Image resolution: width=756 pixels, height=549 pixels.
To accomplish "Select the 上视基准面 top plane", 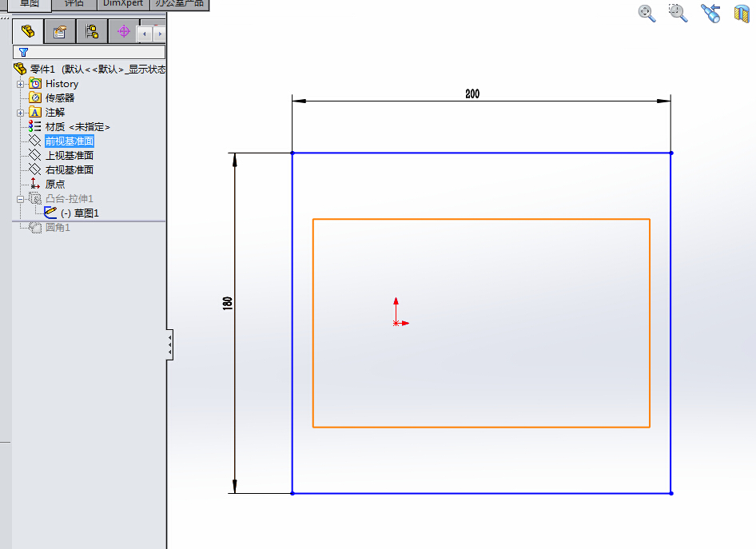I will [70, 156].
